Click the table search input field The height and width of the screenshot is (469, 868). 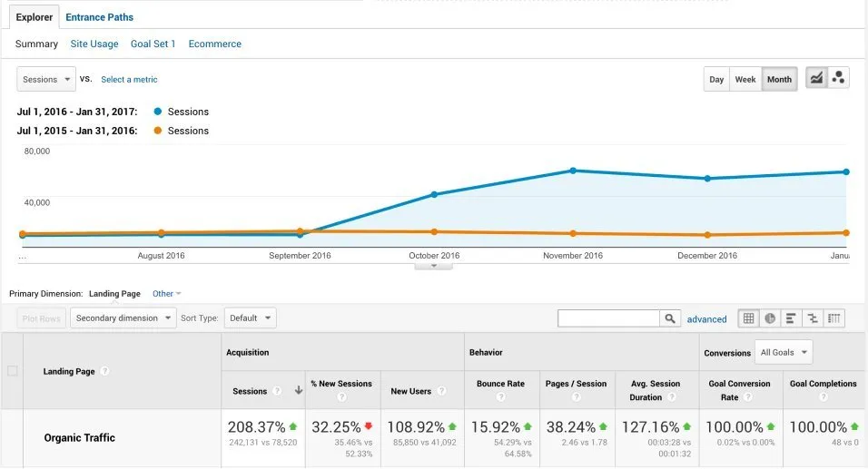tap(608, 318)
